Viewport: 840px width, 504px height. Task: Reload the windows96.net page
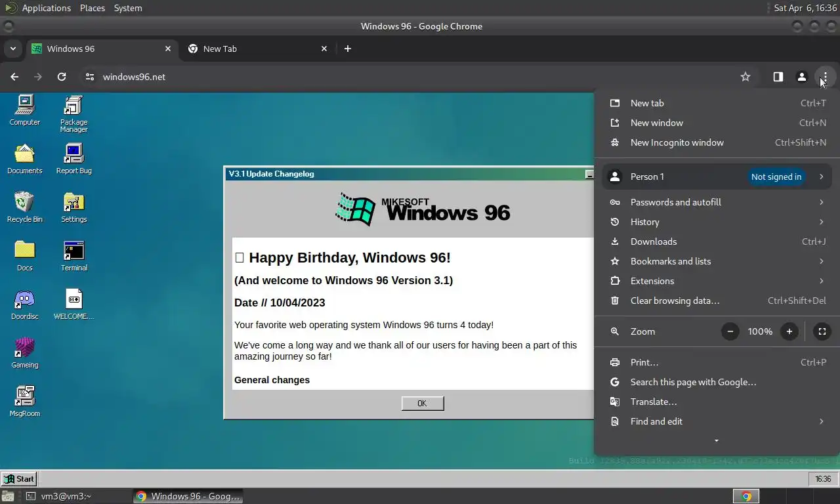pyautogui.click(x=62, y=77)
